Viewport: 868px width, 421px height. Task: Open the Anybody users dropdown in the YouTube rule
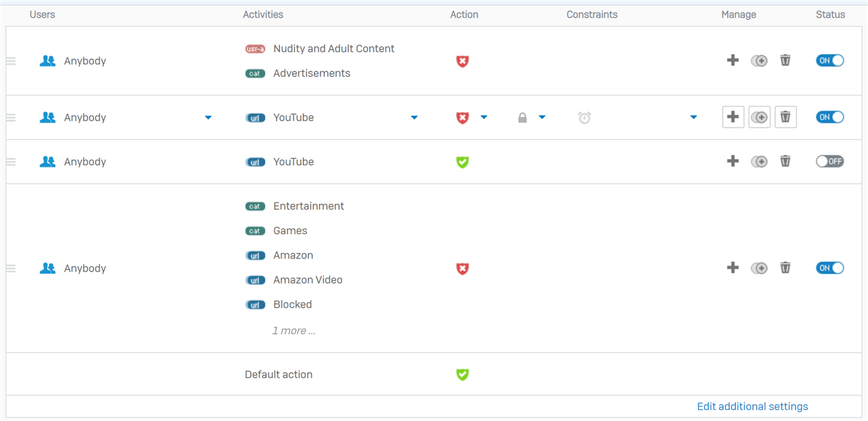(x=208, y=117)
